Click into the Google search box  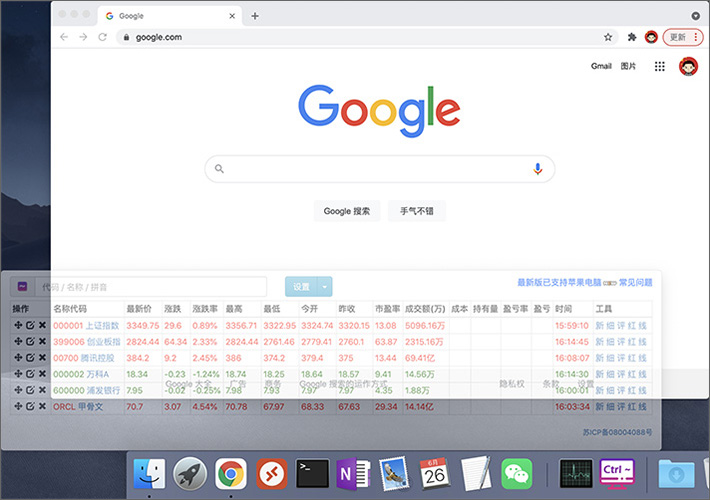[379, 169]
